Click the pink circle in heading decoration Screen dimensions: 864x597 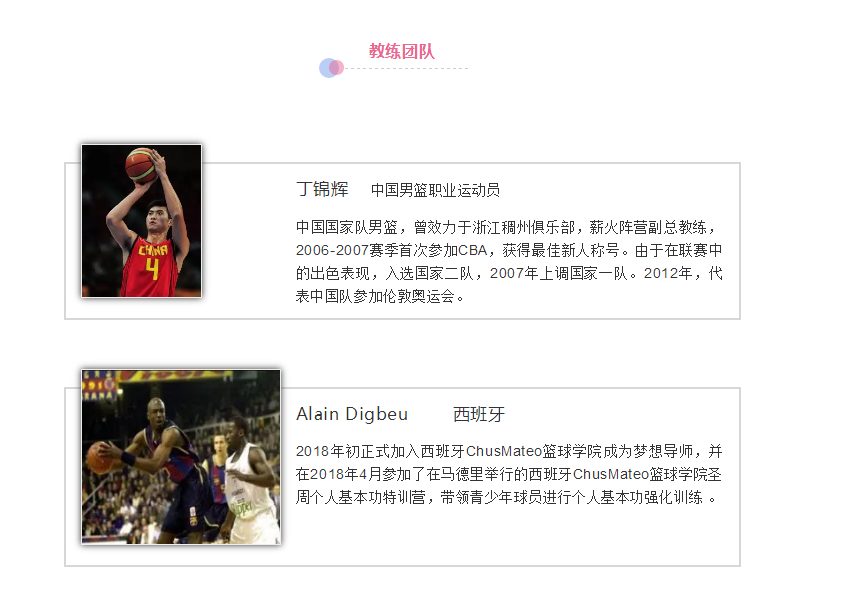pos(337,68)
